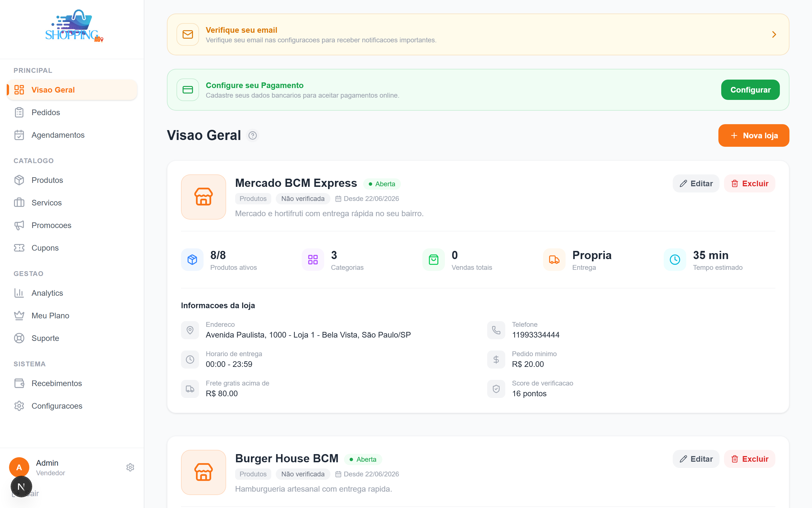Click the Horario de entrega clock icon
Viewport: 812px width, 508px height.
[190, 360]
